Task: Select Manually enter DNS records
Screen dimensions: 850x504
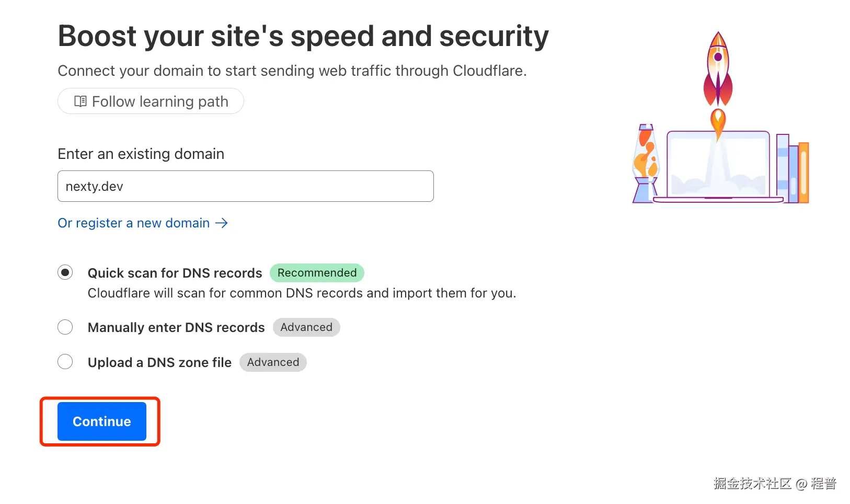Action: click(x=65, y=327)
